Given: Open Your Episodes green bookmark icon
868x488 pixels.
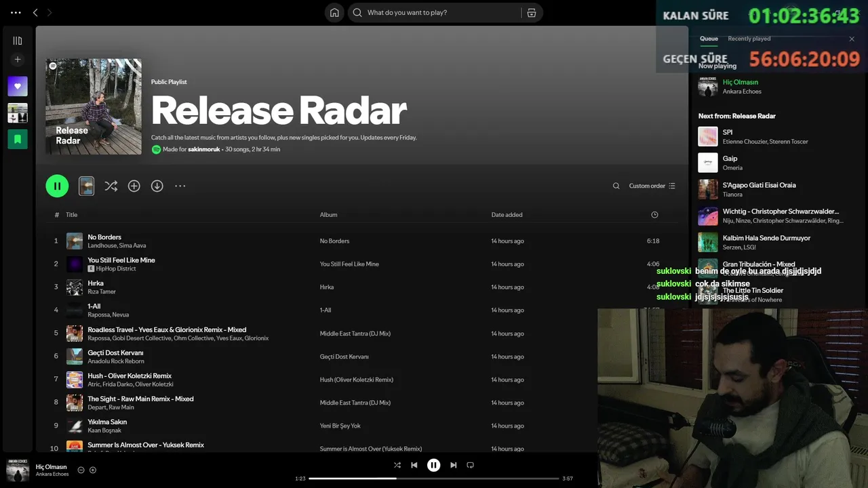Looking at the screenshot, I should [18, 139].
